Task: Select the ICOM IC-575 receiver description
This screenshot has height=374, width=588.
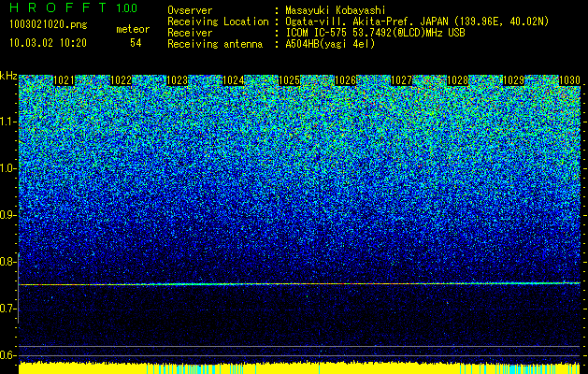Action: (x=375, y=33)
